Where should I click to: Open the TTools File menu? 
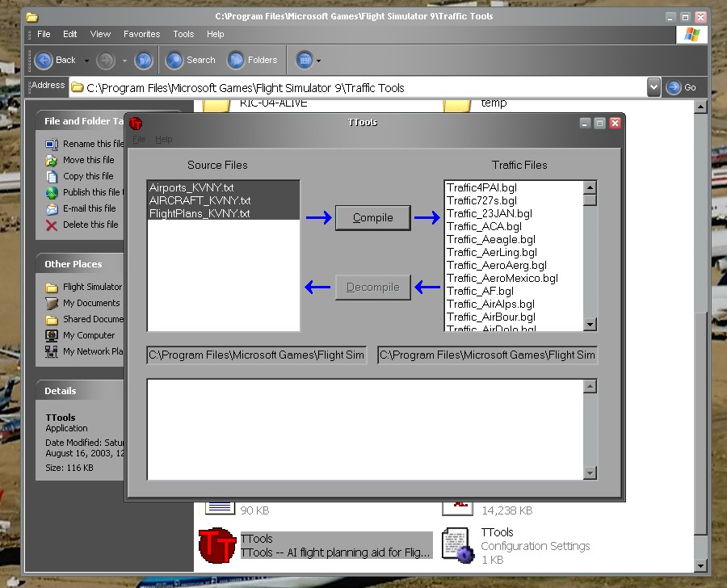[x=139, y=139]
